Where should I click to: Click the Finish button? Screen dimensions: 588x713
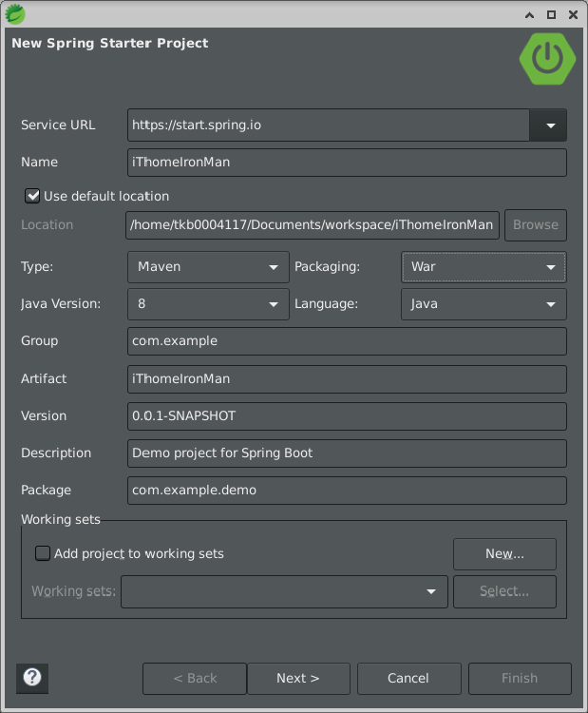[520, 679]
